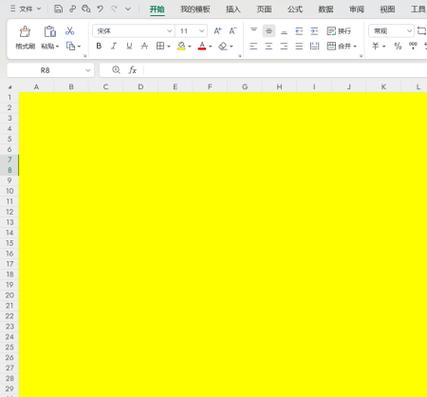Apply the red font color button
The image size is (427, 397).
202,46
